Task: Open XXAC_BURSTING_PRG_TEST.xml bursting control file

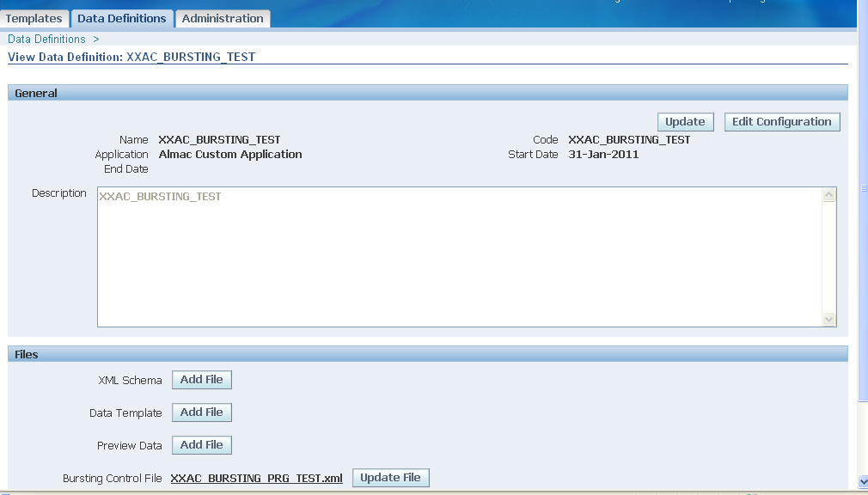Action: tap(256, 479)
